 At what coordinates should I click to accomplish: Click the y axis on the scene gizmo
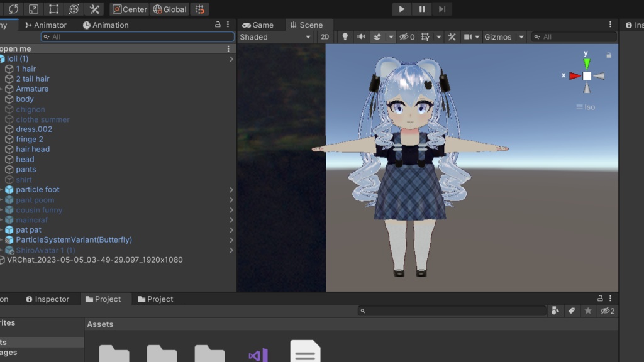coord(587,62)
